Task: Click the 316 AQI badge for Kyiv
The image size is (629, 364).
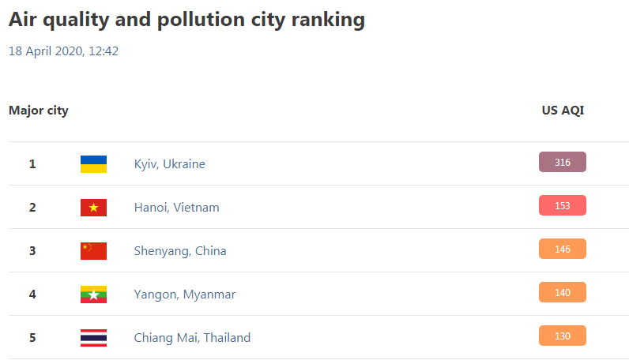Action: click(x=563, y=162)
